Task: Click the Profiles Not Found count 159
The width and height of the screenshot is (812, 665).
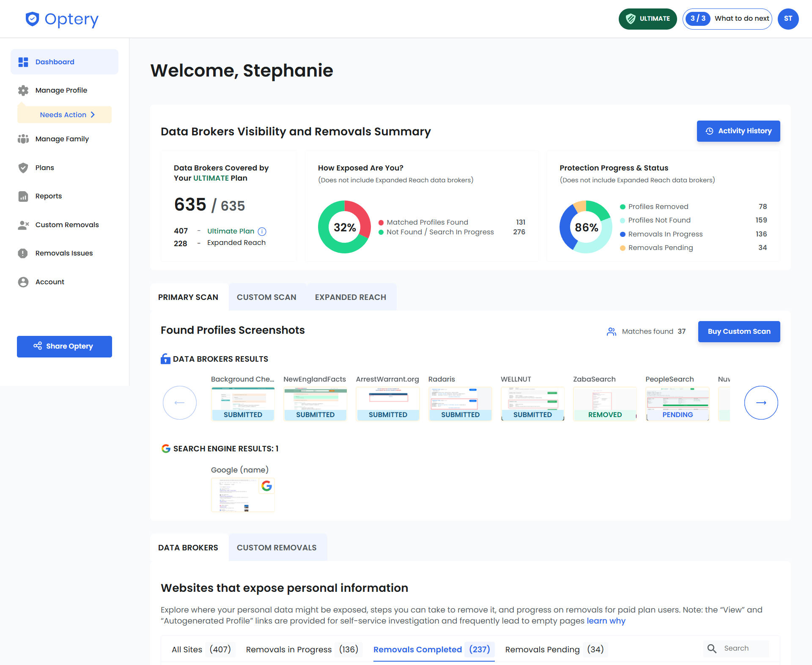Action: 761,220
